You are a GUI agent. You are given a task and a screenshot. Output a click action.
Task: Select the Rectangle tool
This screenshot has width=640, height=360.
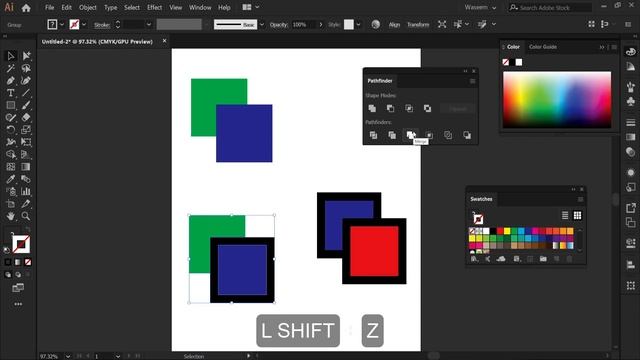(11, 105)
